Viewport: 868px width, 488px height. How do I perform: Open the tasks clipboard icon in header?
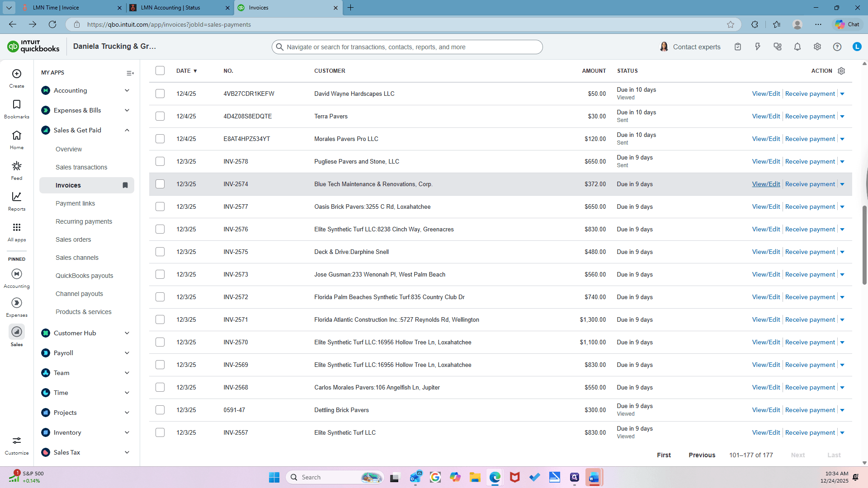pyautogui.click(x=738, y=47)
